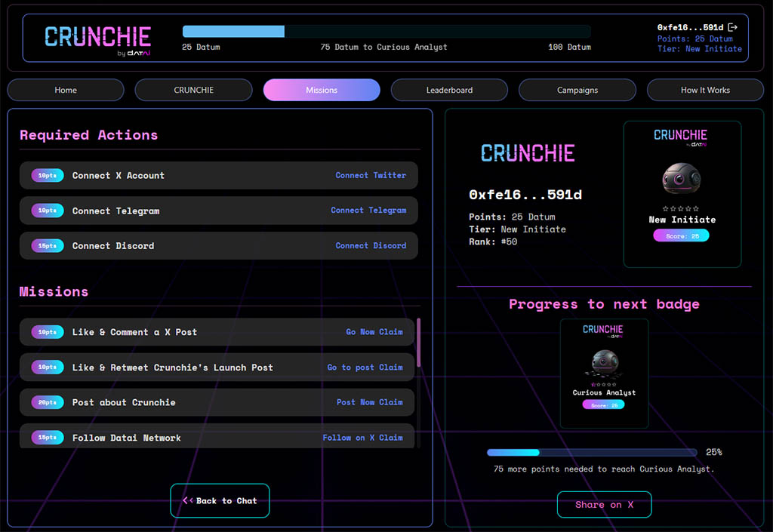Click the Curious Analyst robot badge image
Screen dimensions: 773x532
coord(604,364)
